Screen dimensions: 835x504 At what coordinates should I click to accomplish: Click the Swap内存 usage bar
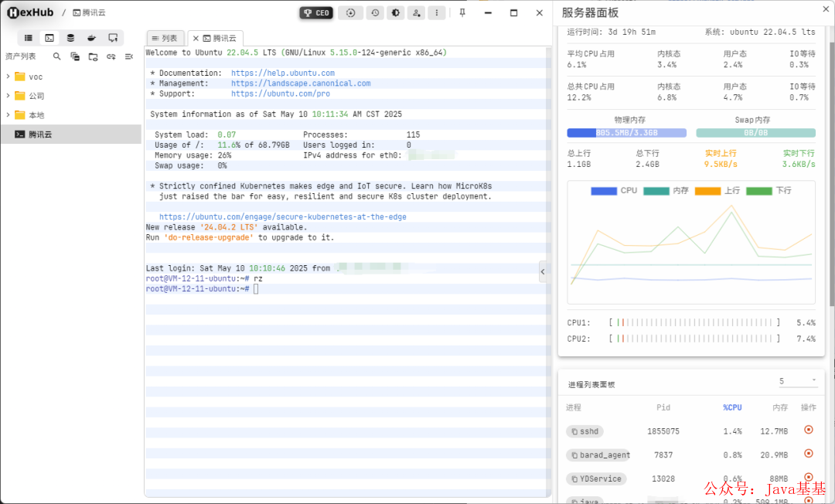(755, 133)
